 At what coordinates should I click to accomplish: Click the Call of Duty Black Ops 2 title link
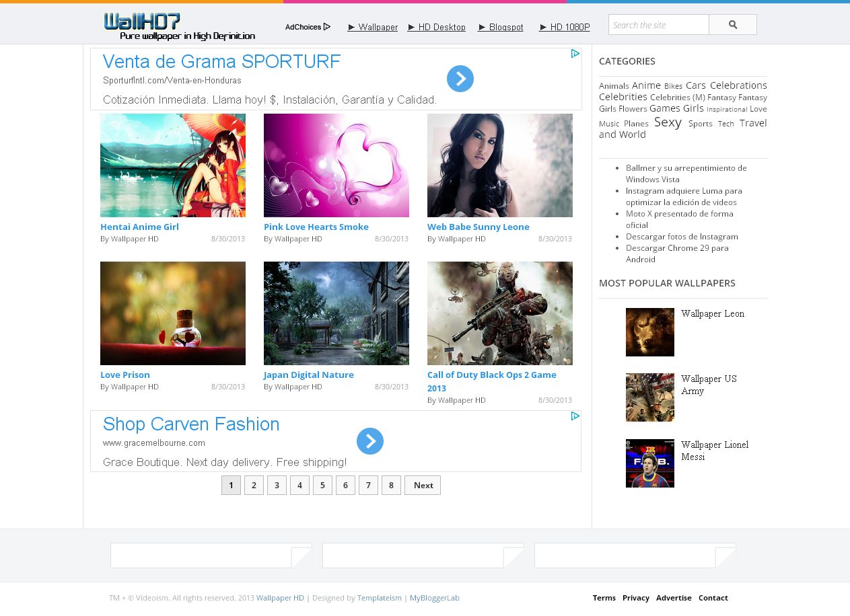click(492, 381)
